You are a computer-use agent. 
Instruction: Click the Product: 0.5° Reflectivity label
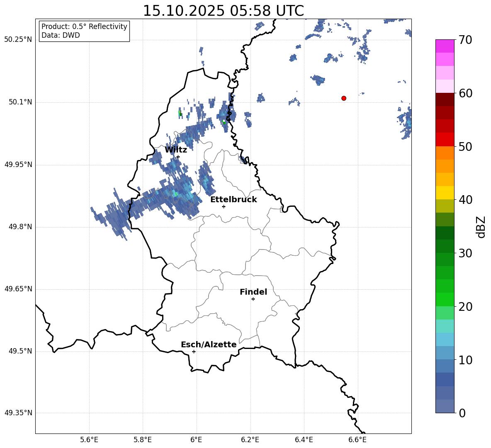pos(84,26)
